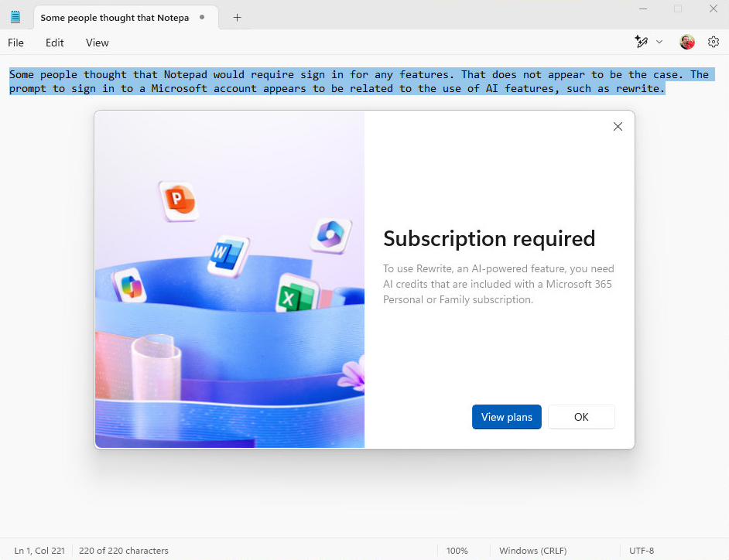This screenshot has width=729, height=560.
Task: Click the 100% zoom level in status bar
Action: click(457, 551)
